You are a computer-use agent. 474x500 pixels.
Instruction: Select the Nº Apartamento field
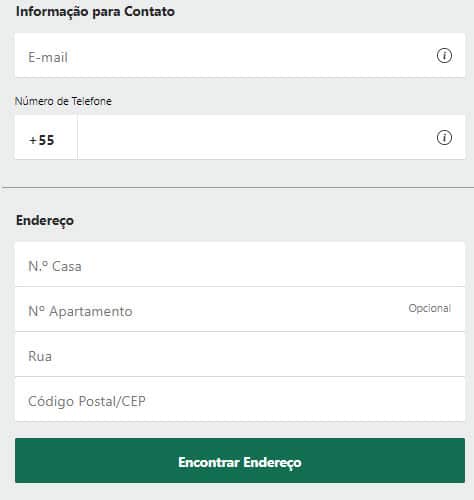point(240,309)
